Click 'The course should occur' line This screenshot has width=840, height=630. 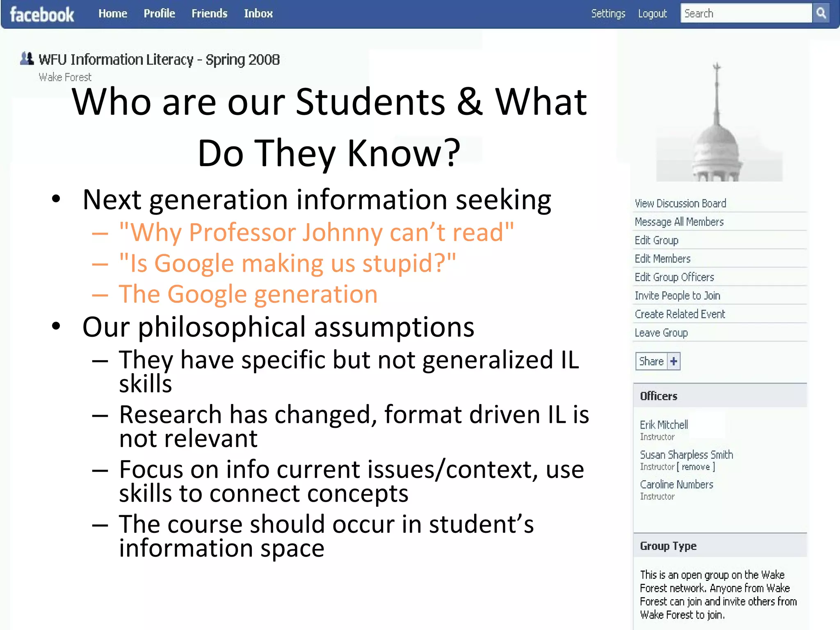[326, 536]
